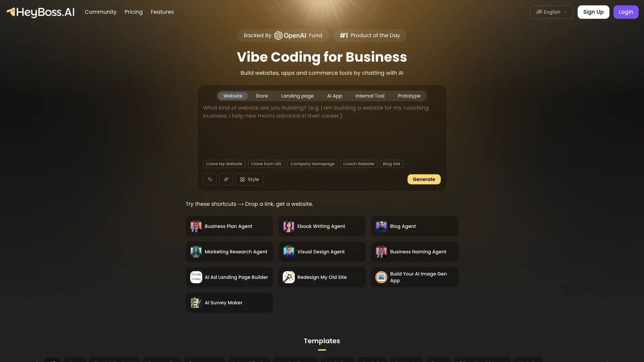Switch to the Store tab
The width and height of the screenshot is (644, 362).
click(x=262, y=96)
